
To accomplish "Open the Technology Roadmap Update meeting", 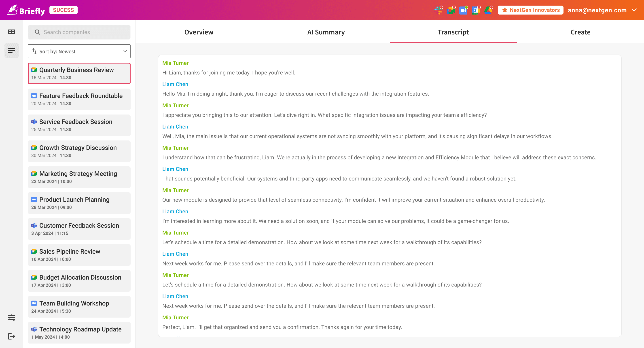I will coord(79,333).
